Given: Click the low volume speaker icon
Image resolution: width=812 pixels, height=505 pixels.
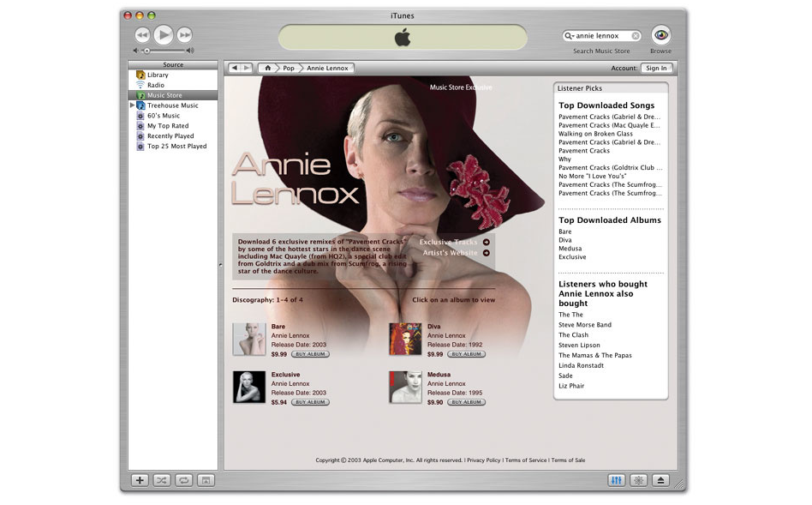Looking at the screenshot, I should point(135,51).
